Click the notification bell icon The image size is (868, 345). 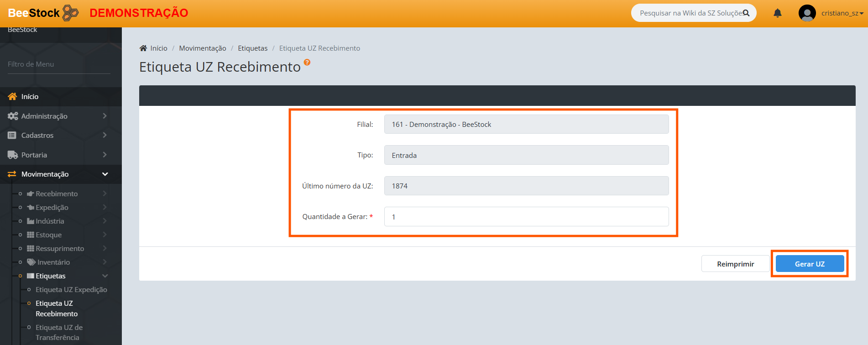(x=777, y=13)
